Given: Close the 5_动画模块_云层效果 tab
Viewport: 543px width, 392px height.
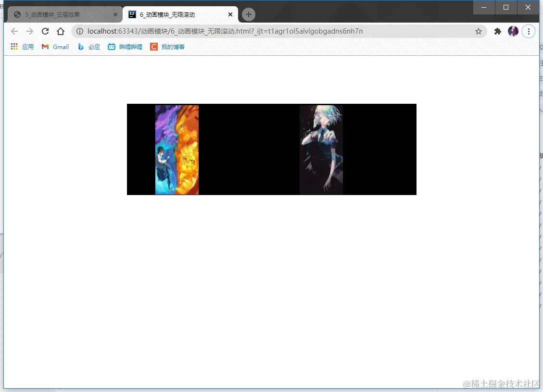Looking at the screenshot, I should pos(115,14).
